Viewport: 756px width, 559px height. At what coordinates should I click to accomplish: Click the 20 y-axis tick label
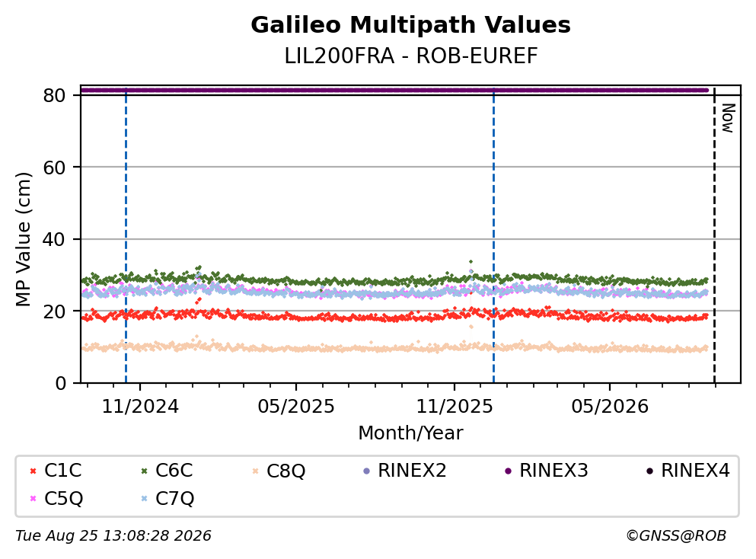pyautogui.click(x=54, y=311)
